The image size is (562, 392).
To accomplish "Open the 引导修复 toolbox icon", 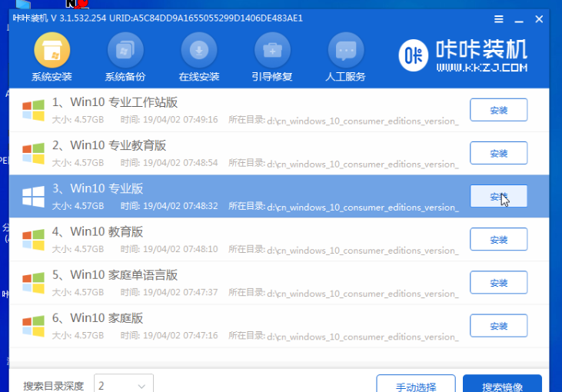I will pyautogui.click(x=271, y=52).
